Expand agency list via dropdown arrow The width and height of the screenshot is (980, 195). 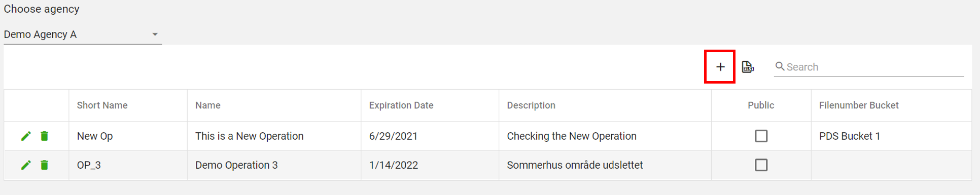[x=155, y=34]
